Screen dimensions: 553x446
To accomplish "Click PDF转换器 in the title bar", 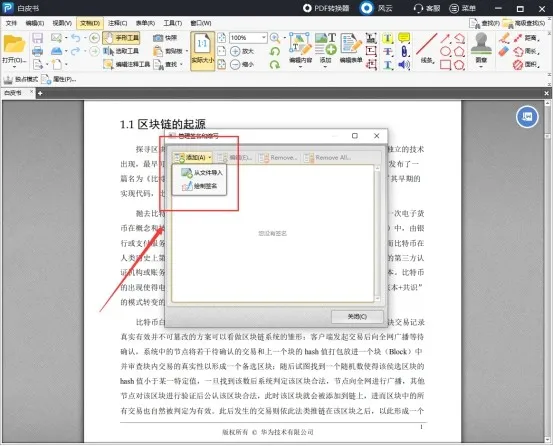I will pyautogui.click(x=326, y=8).
